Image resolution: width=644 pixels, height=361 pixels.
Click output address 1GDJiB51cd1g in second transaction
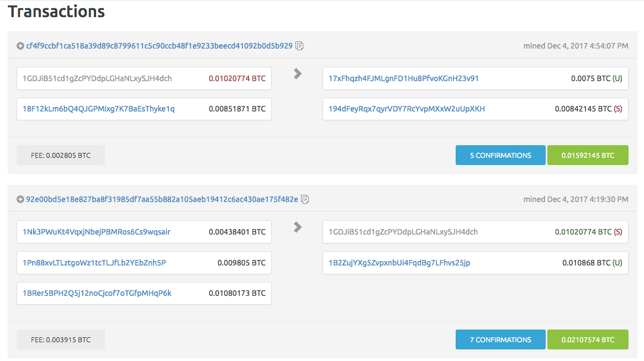tap(403, 232)
